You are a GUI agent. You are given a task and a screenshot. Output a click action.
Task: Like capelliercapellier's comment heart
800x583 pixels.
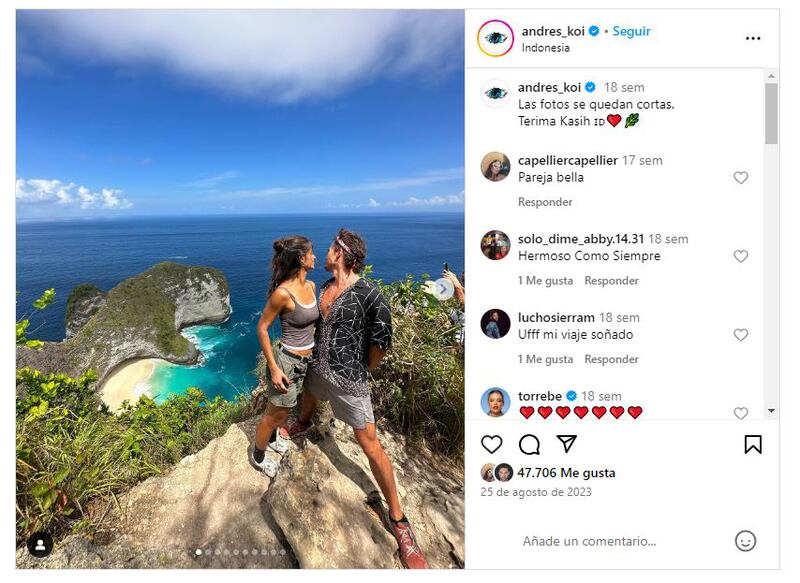[740, 175]
